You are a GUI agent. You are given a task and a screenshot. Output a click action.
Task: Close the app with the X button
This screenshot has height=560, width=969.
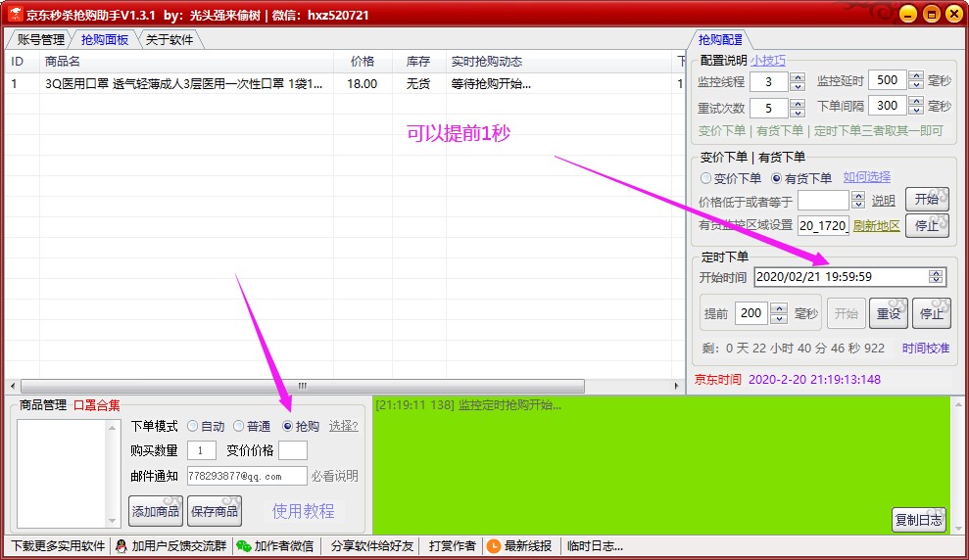click(954, 15)
